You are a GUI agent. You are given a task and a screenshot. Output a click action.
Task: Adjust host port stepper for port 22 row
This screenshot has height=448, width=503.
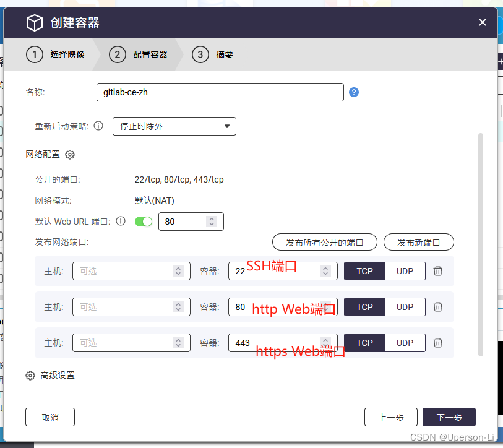pyautogui.click(x=178, y=271)
